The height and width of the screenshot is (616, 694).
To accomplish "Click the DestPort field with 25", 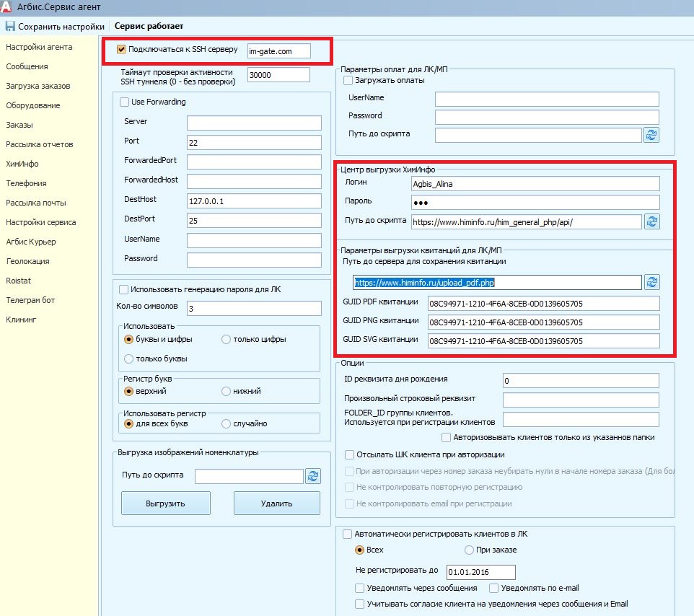I will (x=254, y=220).
